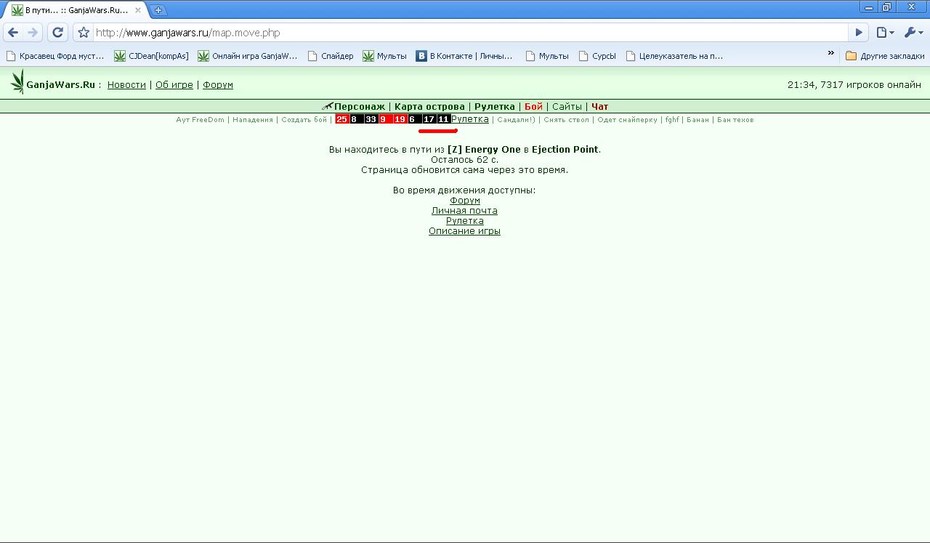
Task: Open Новости link in site header
Action: pos(126,85)
